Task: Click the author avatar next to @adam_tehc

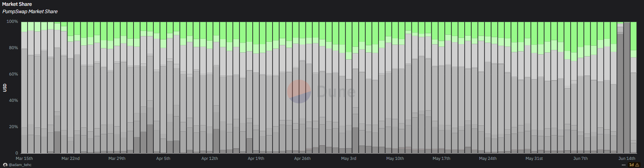Action: coord(5,165)
